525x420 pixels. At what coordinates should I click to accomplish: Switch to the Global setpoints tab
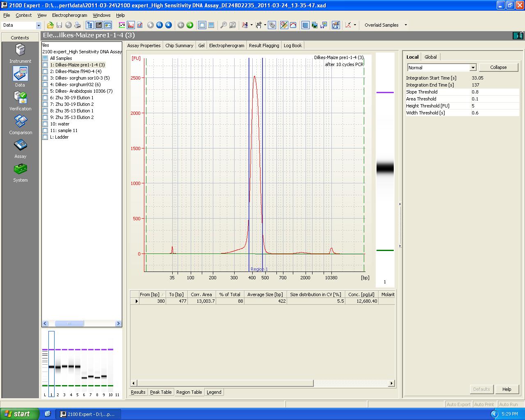[430, 57]
